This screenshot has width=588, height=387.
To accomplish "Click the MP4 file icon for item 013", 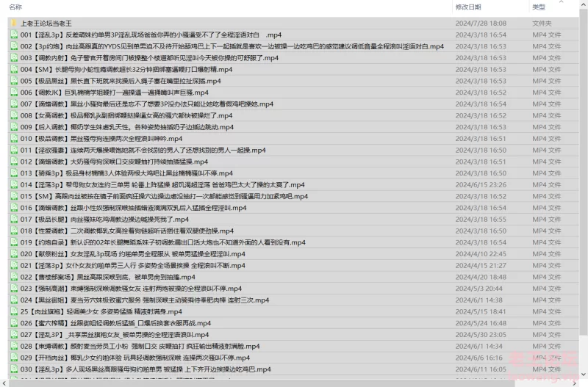I will pyautogui.click(x=14, y=173).
